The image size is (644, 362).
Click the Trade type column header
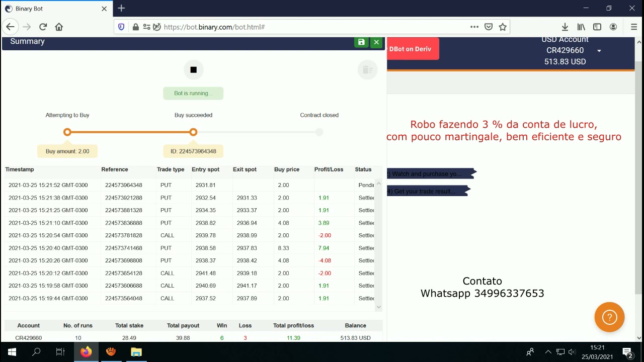coord(171,169)
